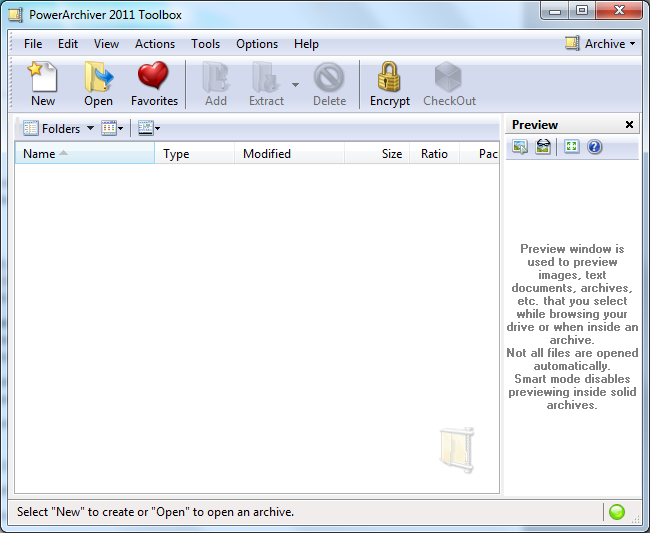Sort by the Name column header

point(85,154)
